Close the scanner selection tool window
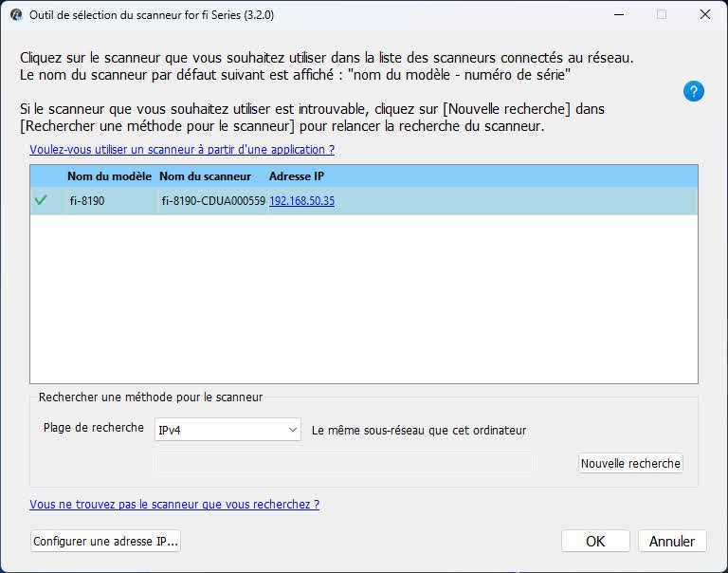The image size is (728, 573). (705, 14)
